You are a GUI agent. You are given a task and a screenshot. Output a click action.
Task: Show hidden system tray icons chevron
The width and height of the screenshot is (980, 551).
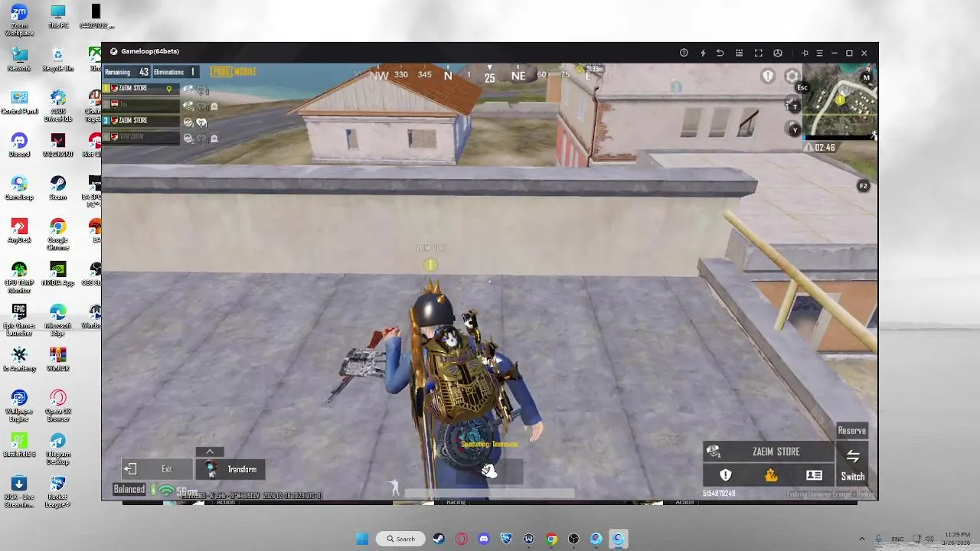861,539
